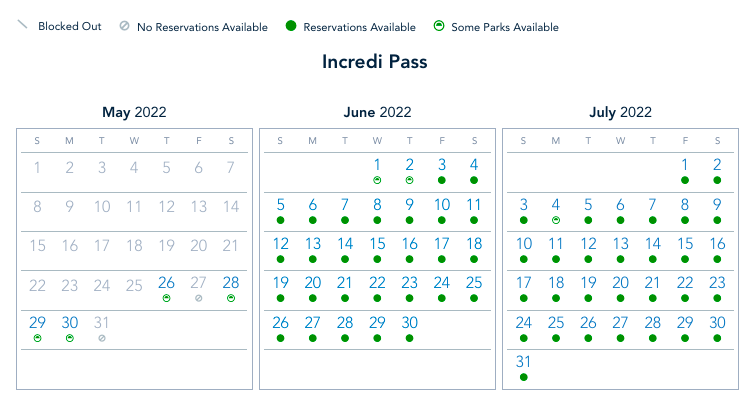Select June 15 on the calendar
This screenshot has width=754, height=407.
pyautogui.click(x=377, y=243)
